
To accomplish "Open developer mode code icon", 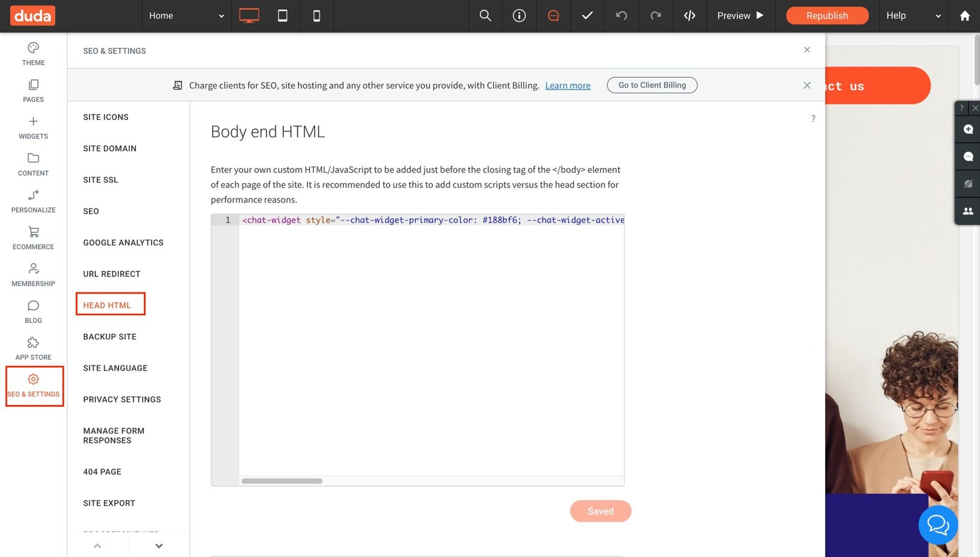I will 690,16.
